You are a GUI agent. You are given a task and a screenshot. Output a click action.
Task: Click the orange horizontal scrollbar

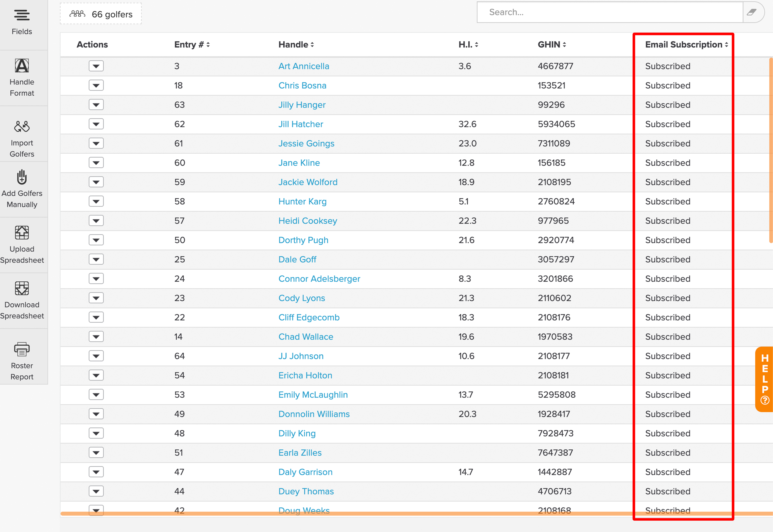(416, 514)
